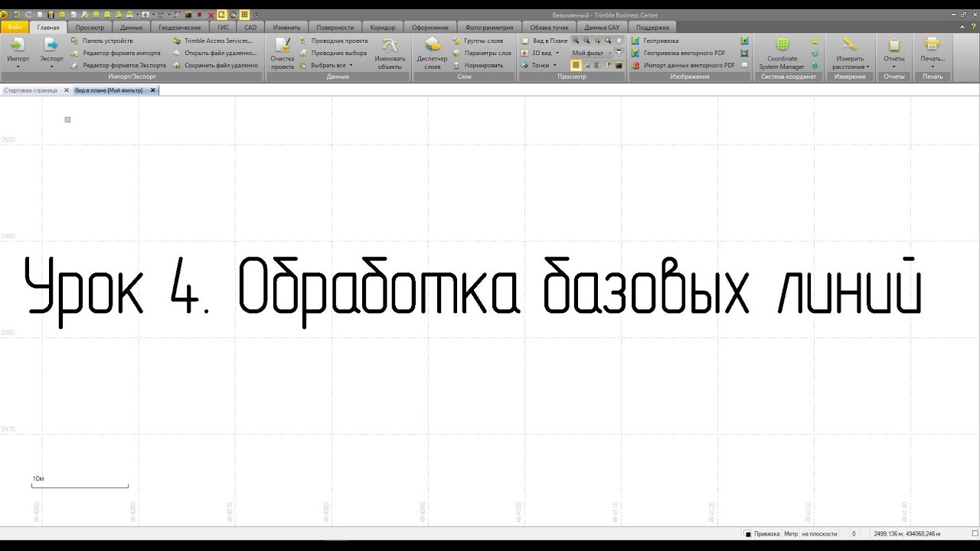
Task: Toggle the highlighted rectangle select button in quick toolbar
Action: [x=221, y=15]
